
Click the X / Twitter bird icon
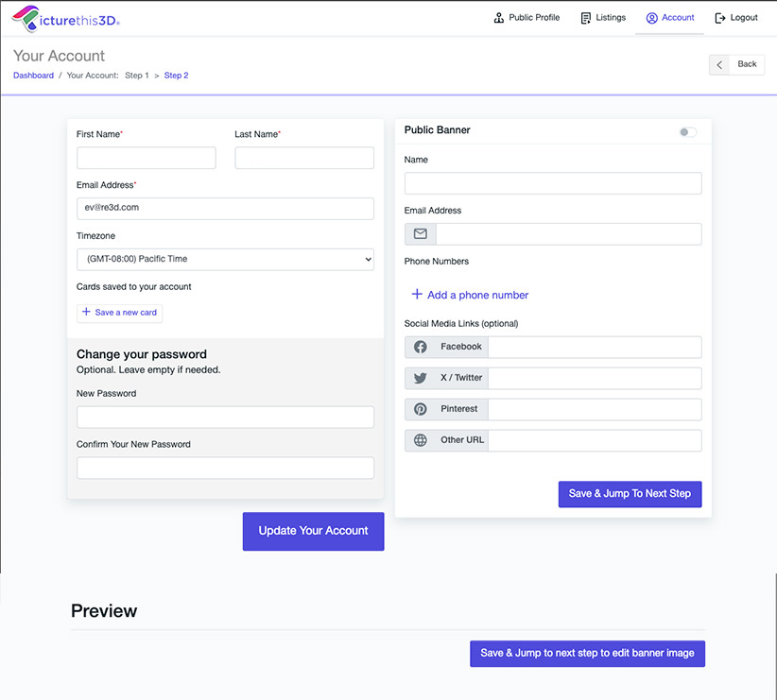421,379
